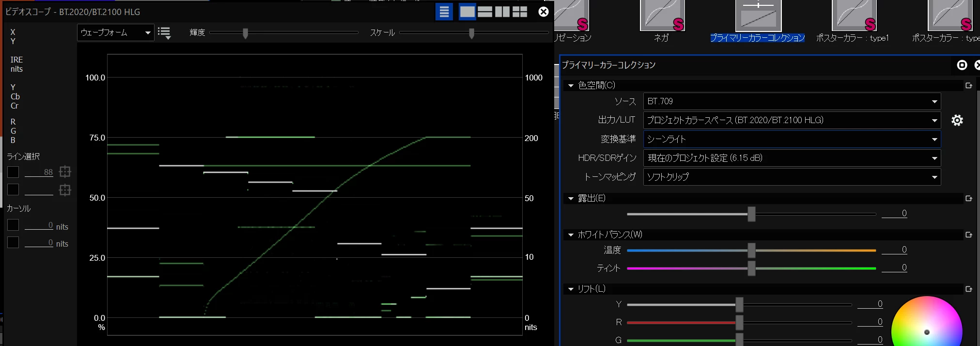Close the ビデオスコープ panel
This screenshot has height=346, width=980.
coord(544,12)
